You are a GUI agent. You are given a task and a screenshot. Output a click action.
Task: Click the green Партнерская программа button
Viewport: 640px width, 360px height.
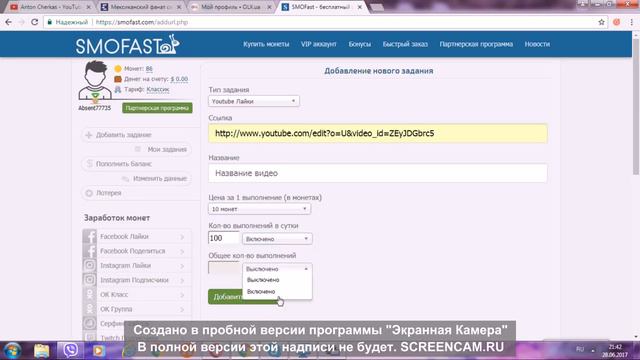157,108
